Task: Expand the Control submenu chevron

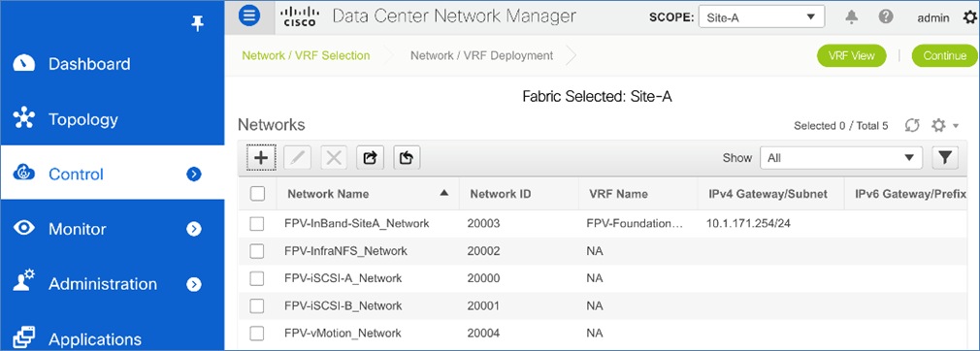Action: pyautogui.click(x=194, y=175)
